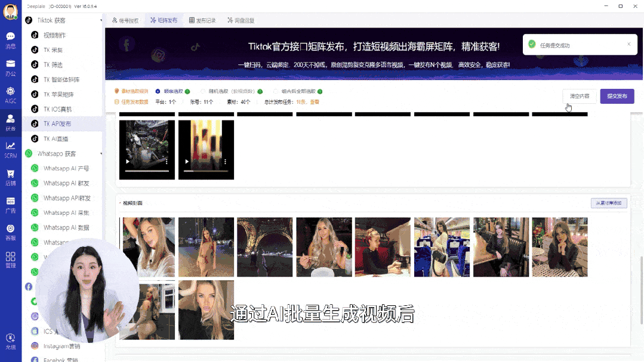The image size is (644, 362).
Task: Maximize the application window
Action: point(621,6)
